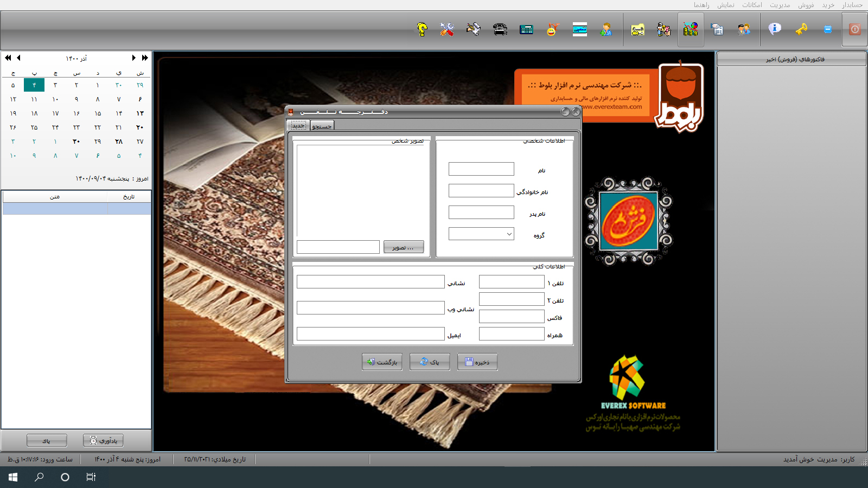
Task: Expand the گروه dropdown in the dialog
Action: point(509,234)
